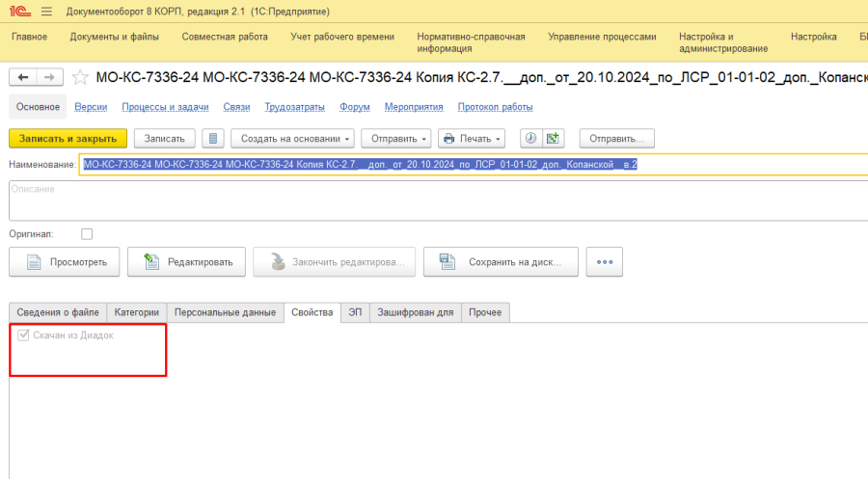Click into the Описание text field
Viewport: 868px width, 479px height.
click(x=434, y=200)
